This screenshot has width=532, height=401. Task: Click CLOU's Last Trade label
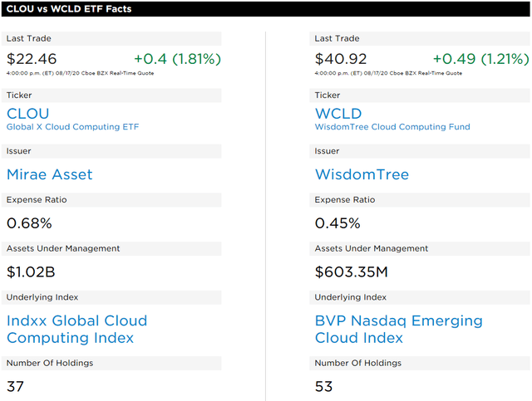[x=29, y=38]
